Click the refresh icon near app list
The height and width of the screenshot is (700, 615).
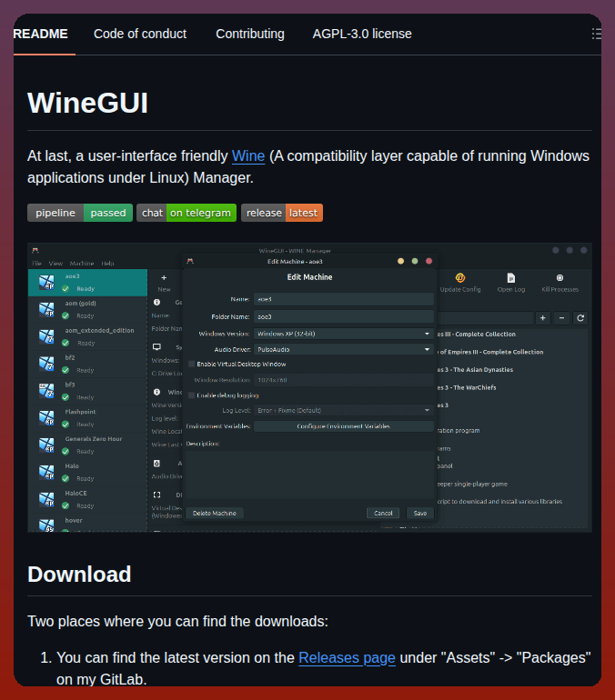(x=580, y=318)
